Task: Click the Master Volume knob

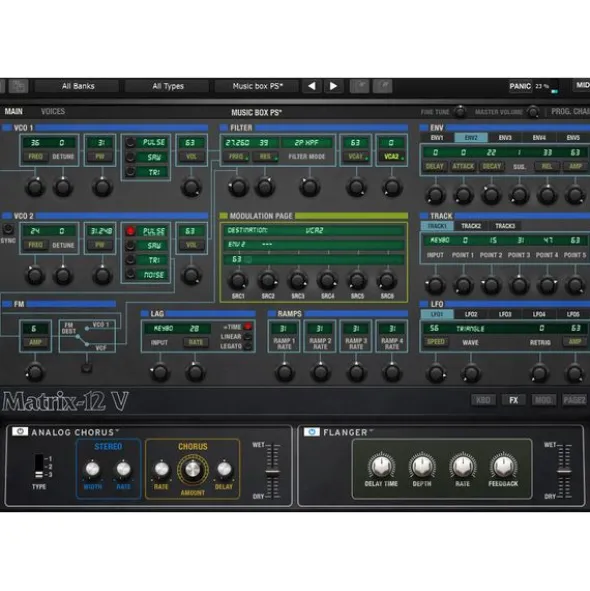Action: (533, 112)
